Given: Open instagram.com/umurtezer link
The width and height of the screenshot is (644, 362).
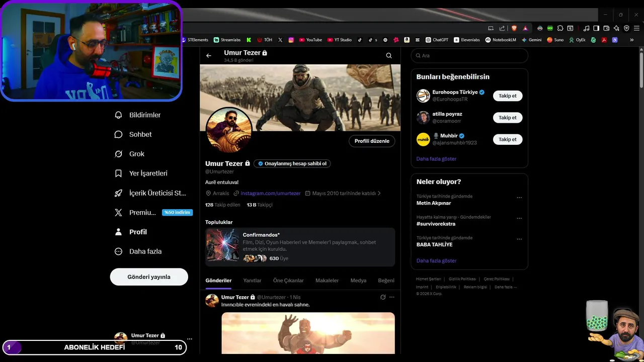Looking at the screenshot, I should click(270, 193).
